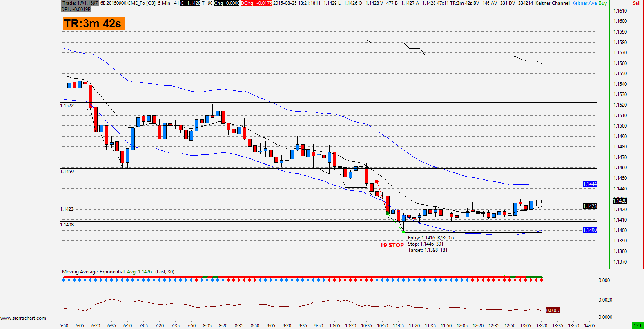Click the Sell column header
This screenshot has width=644, height=329.
637,3
